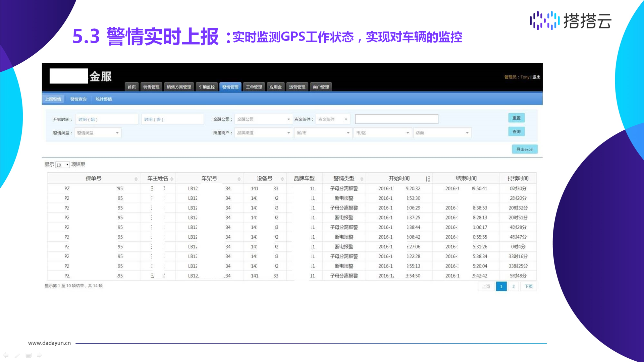This screenshot has height=362, width=644.
Task: Open the 运营管理 nav tab
Action: [297, 87]
